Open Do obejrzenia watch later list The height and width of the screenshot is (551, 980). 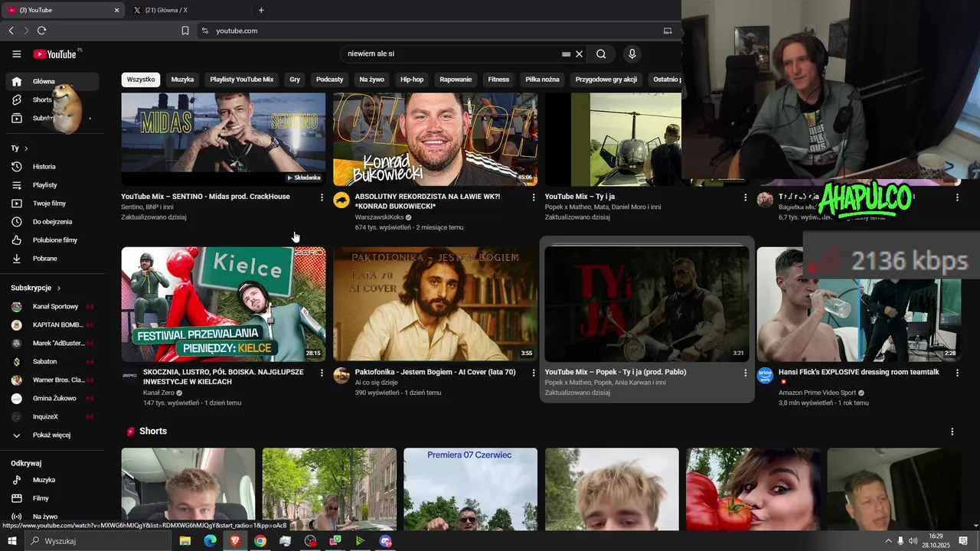coord(53,222)
